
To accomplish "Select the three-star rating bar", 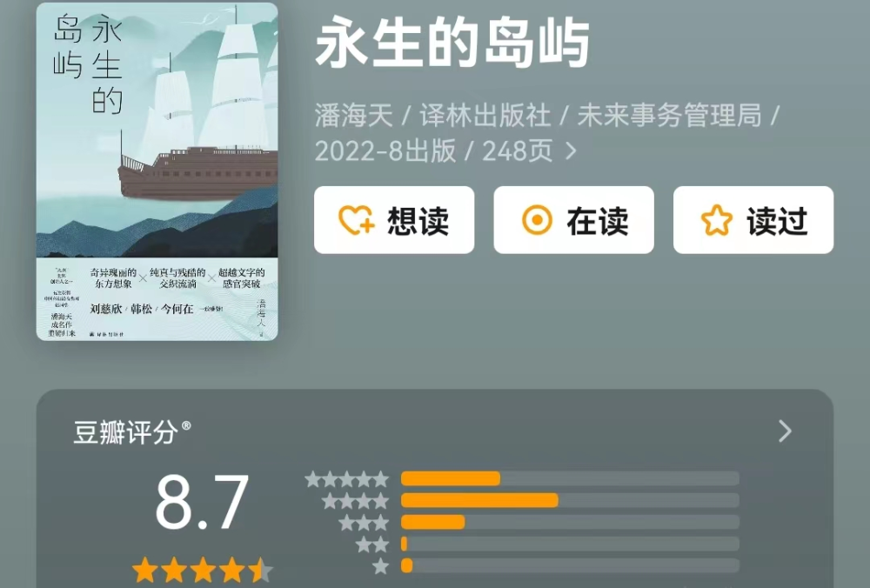I will (x=570, y=522).
